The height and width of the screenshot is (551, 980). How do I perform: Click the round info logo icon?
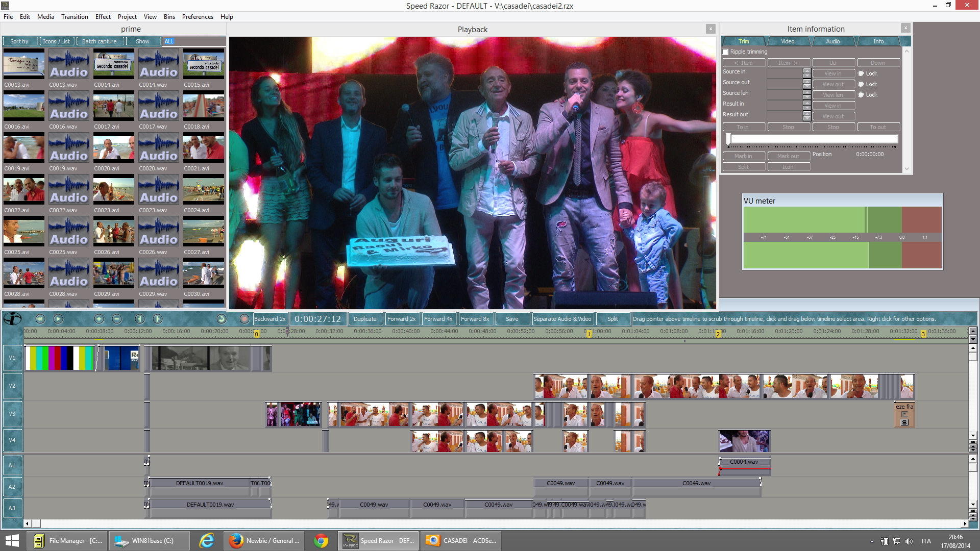pos(12,319)
